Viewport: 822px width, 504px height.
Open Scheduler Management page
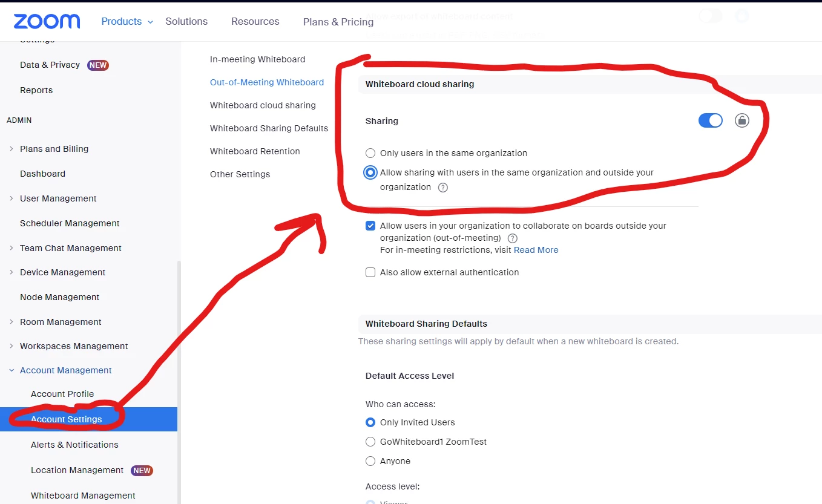click(70, 223)
